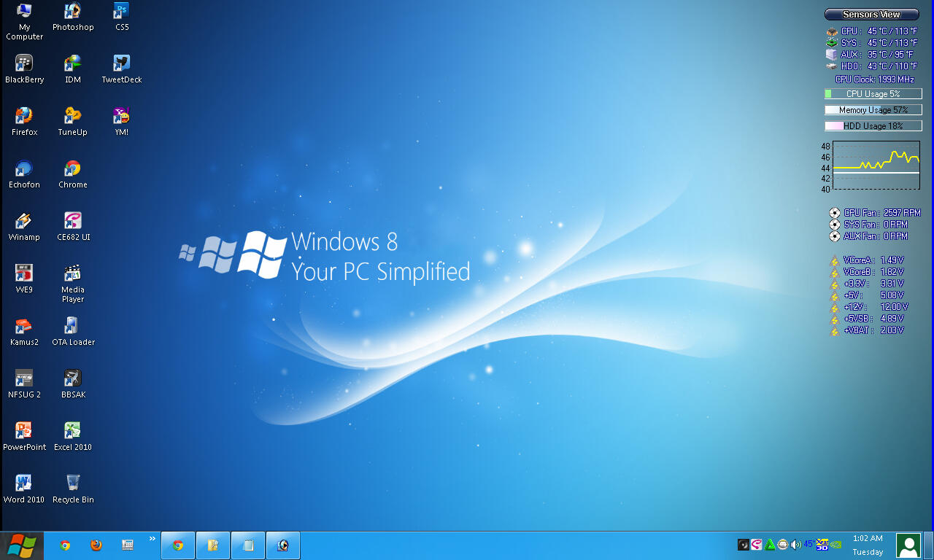Viewport: 934px width, 560px height.
Task: Switch to the running Chrome taskbar button
Action: point(177,545)
